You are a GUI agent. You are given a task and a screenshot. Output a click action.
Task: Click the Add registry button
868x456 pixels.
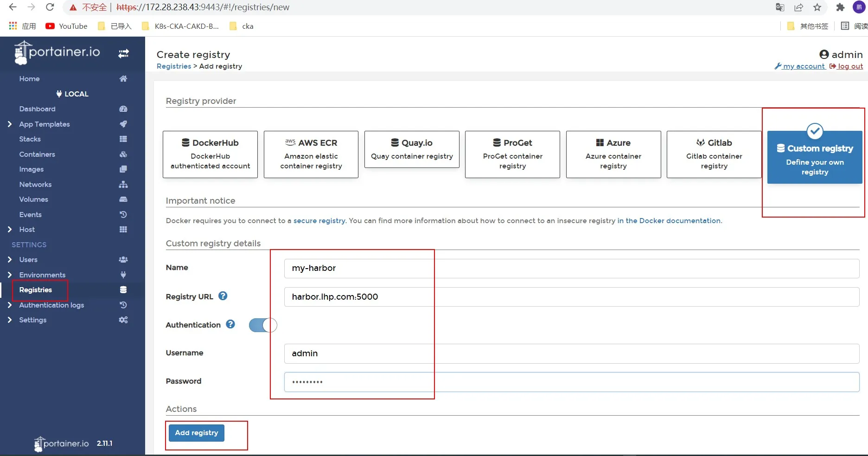tap(197, 433)
